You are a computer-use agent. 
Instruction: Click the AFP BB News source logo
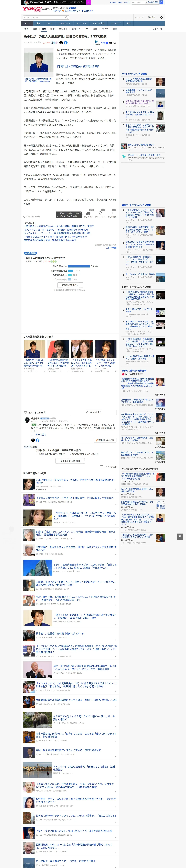tap(108, 43)
